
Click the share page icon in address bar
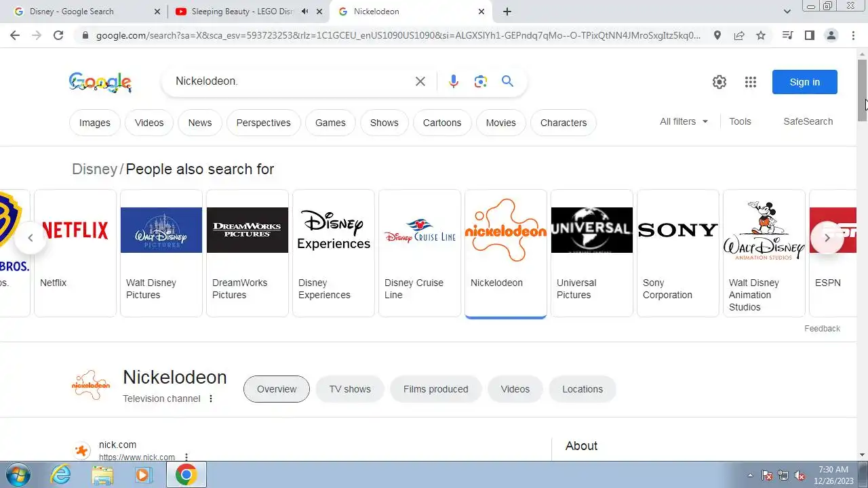pyautogui.click(x=739, y=35)
